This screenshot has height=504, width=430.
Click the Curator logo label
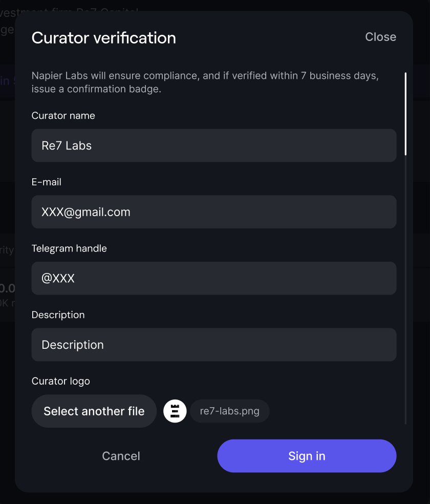(61, 381)
